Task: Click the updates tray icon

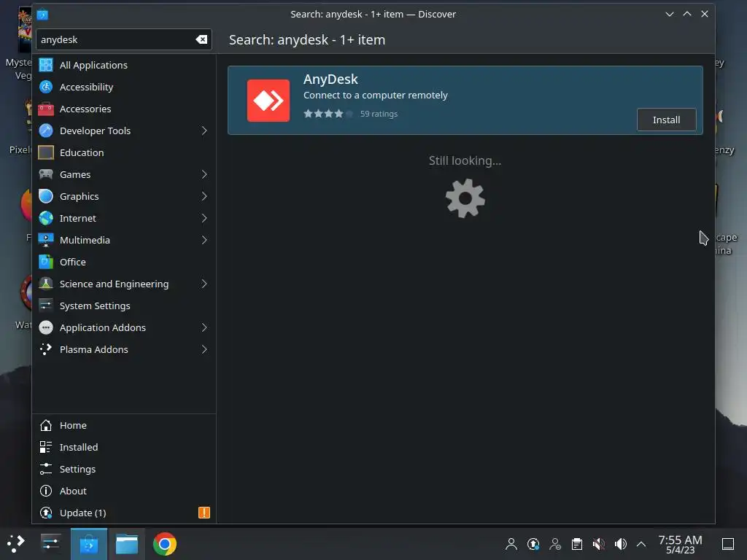Action: pyautogui.click(x=533, y=544)
